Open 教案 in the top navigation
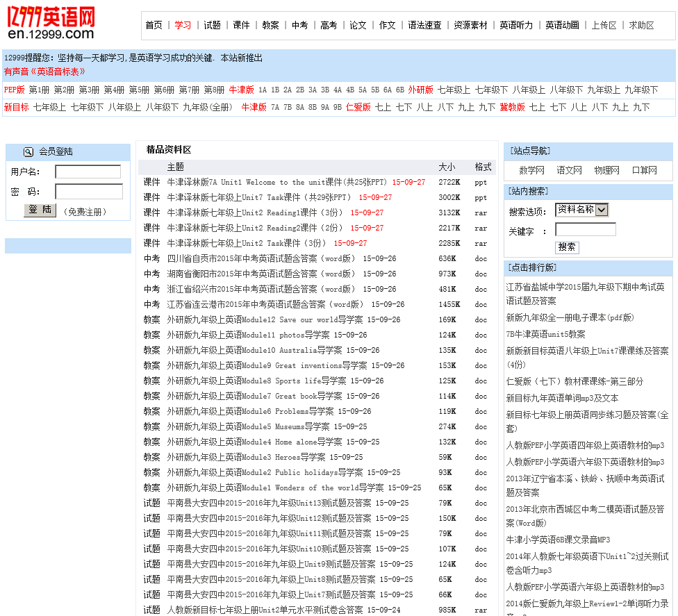Screen dimensions: 678x616 click(270, 25)
